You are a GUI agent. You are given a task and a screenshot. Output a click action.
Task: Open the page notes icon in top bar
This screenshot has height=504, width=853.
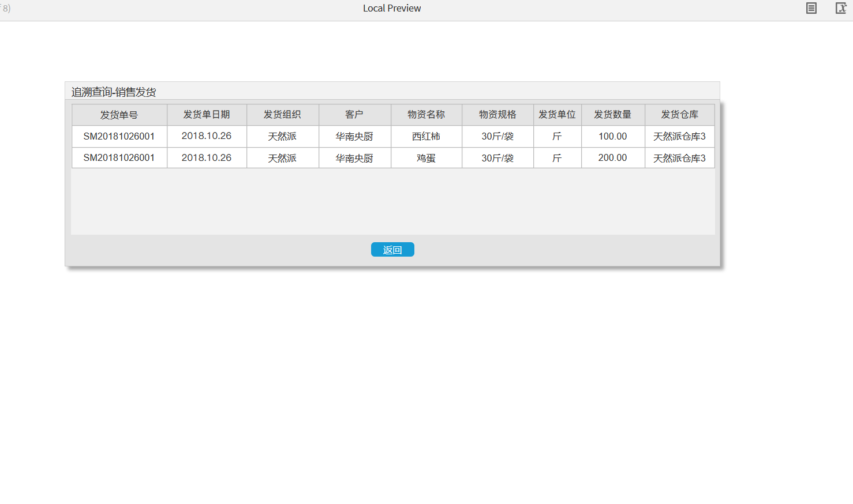811,8
